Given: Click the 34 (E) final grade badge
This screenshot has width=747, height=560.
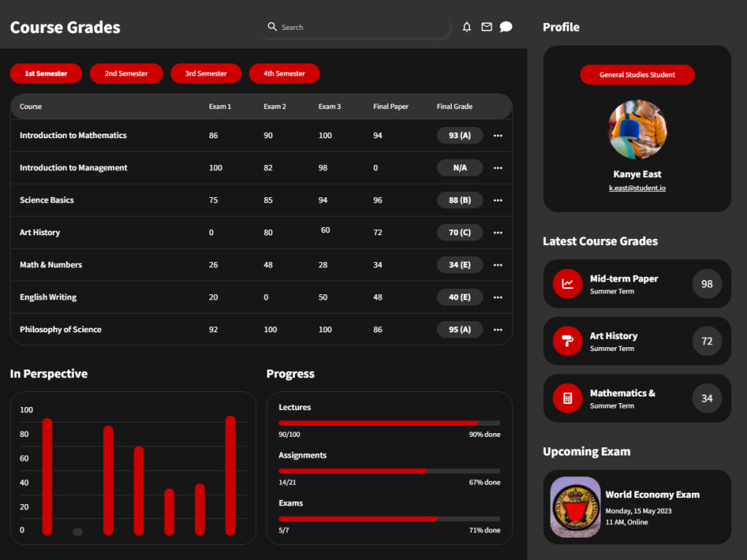Looking at the screenshot, I should (459, 265).
